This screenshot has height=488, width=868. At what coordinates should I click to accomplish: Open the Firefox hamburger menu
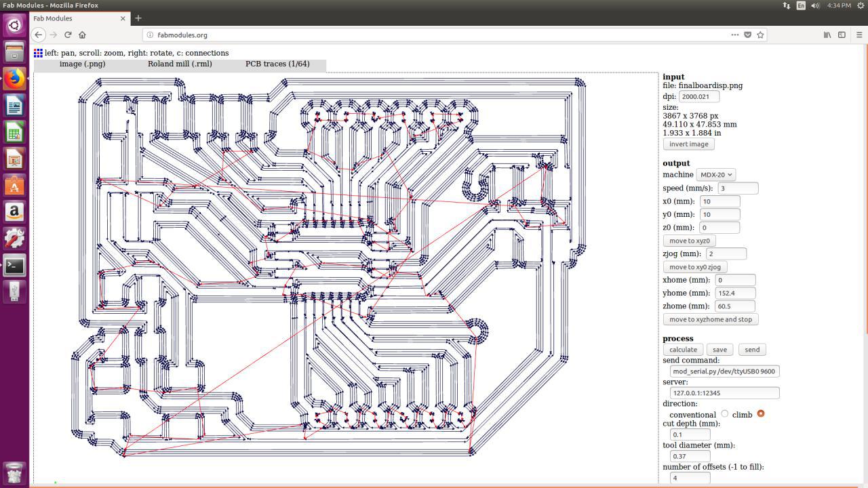859,35
